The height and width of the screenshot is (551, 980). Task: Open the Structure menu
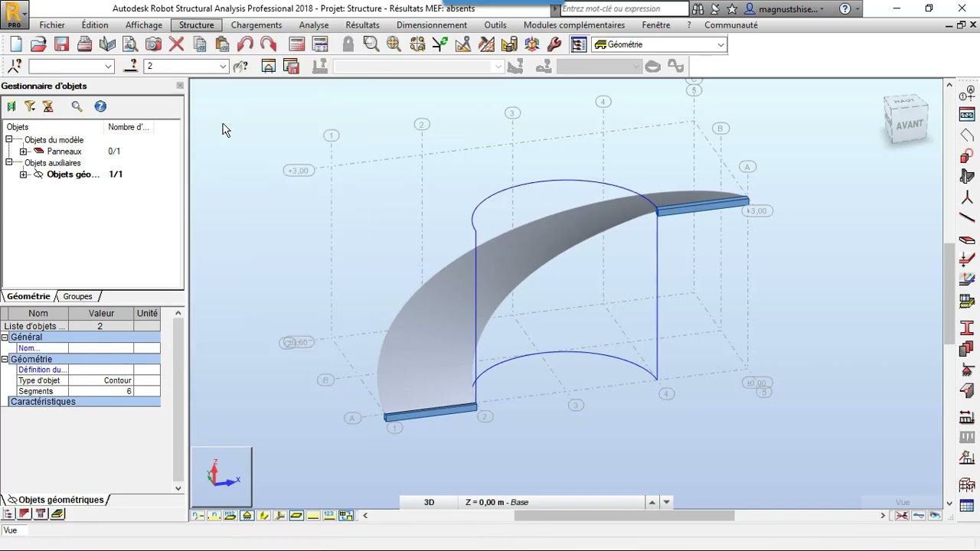click(197, 25)
